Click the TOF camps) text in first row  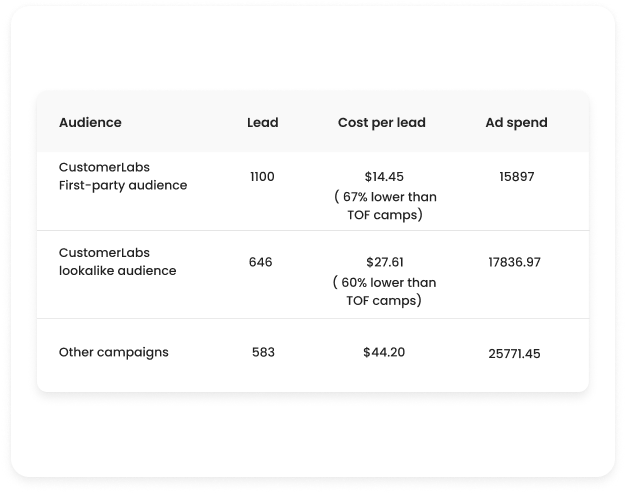coord(385,215)
